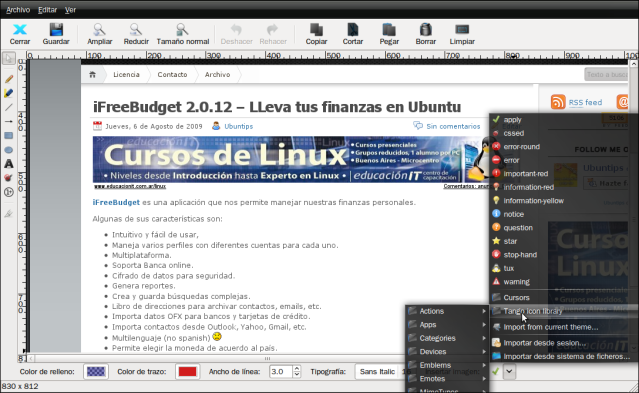Viewport: 639px width, 393px height.
Task: Choose the warning icon entry
Action: [564, 281]
